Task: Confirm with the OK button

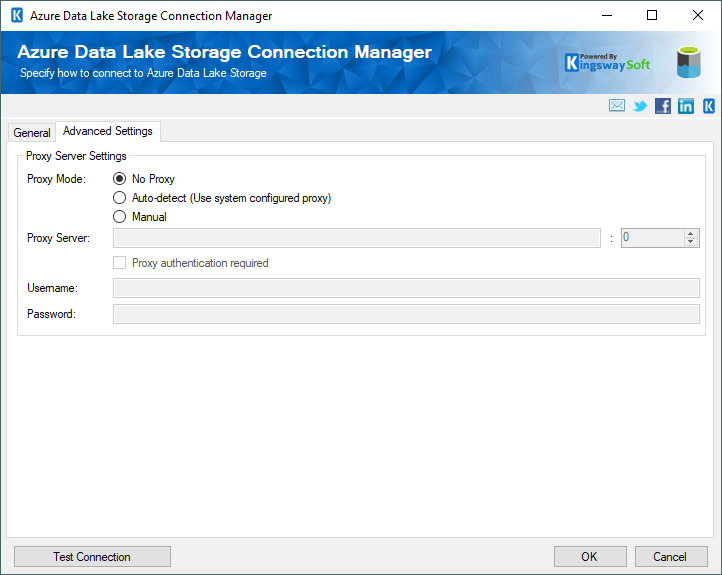Action: 590,557
